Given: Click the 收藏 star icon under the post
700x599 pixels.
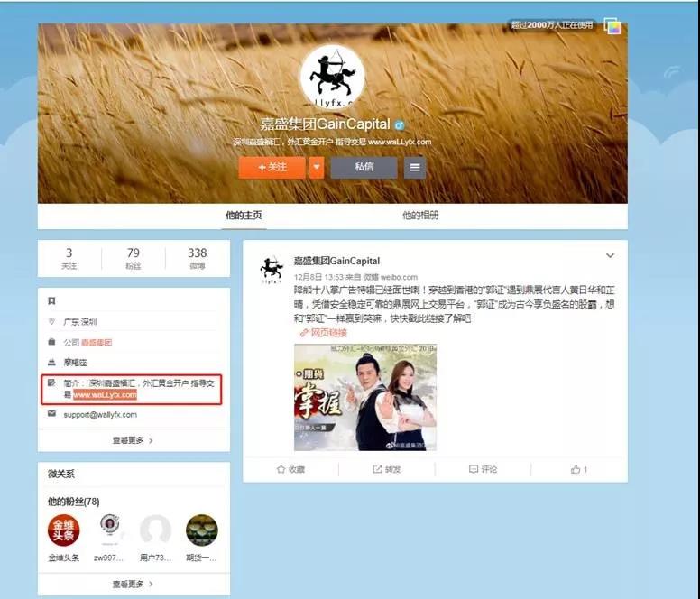Looking at the screenshot, I should pyautogui.click(x=281, y=469).
